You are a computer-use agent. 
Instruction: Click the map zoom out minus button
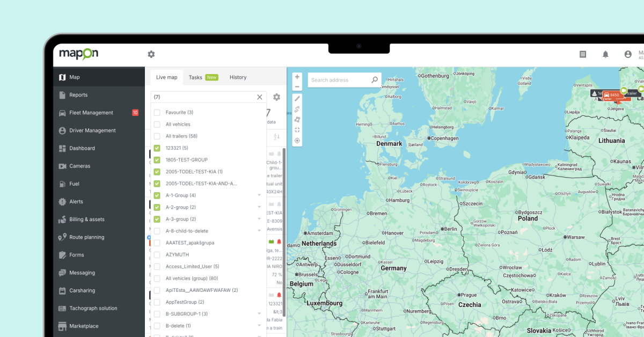297,87
